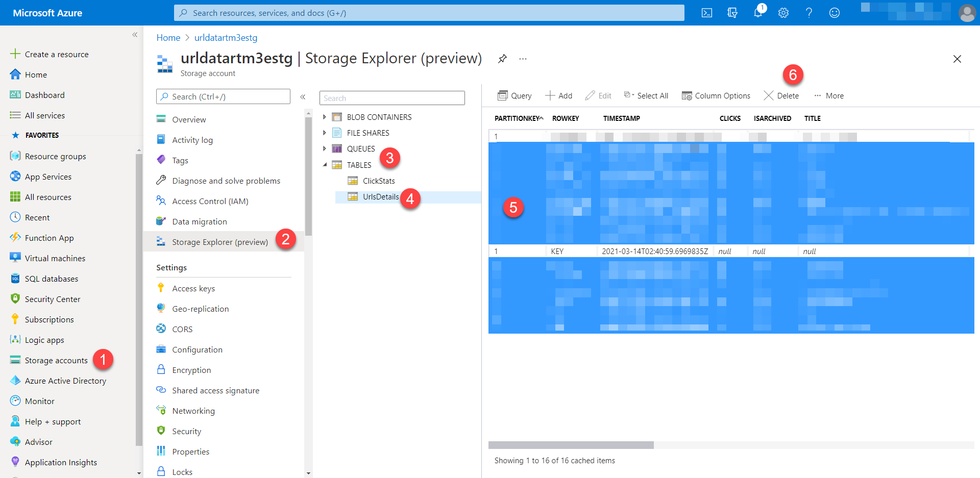The height and width of the screenshot is (478, 980).
Task: Check the Select All checkbox
Action: (627, 95)
